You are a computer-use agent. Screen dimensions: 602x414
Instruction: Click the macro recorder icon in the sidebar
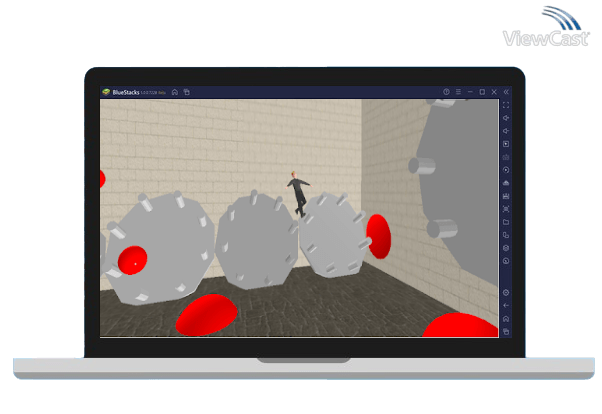pyautogui.click(x=506, y=196)
